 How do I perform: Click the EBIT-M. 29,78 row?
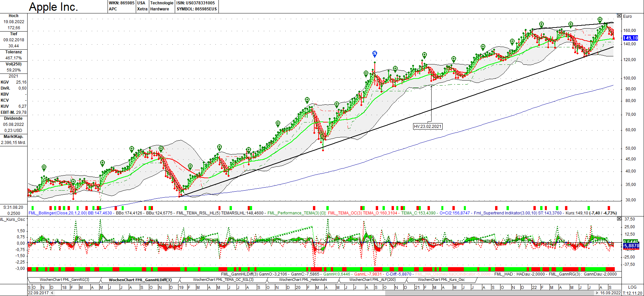point(13,112)
